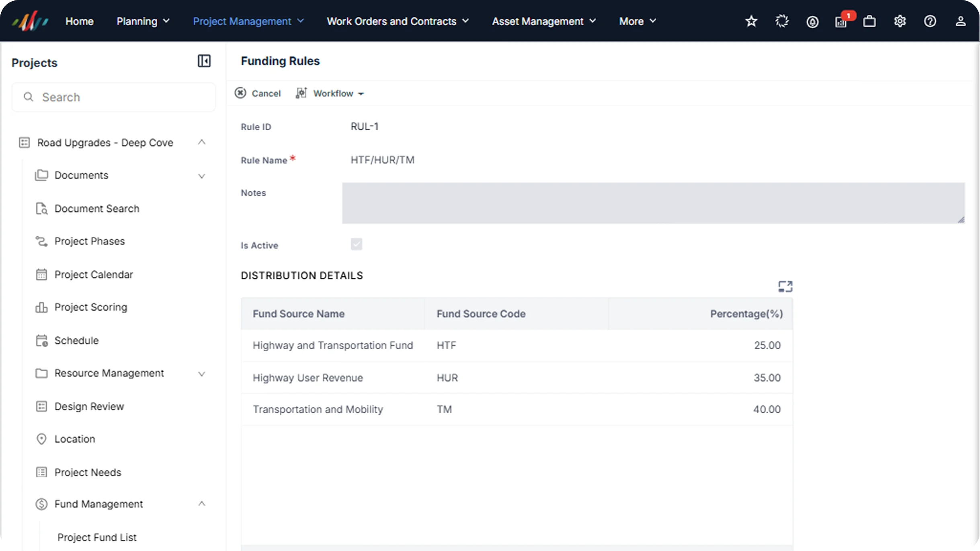Click the Cancel circle-x icon
The height and width of the screenshot is (551, 980).
click(240, 93)
